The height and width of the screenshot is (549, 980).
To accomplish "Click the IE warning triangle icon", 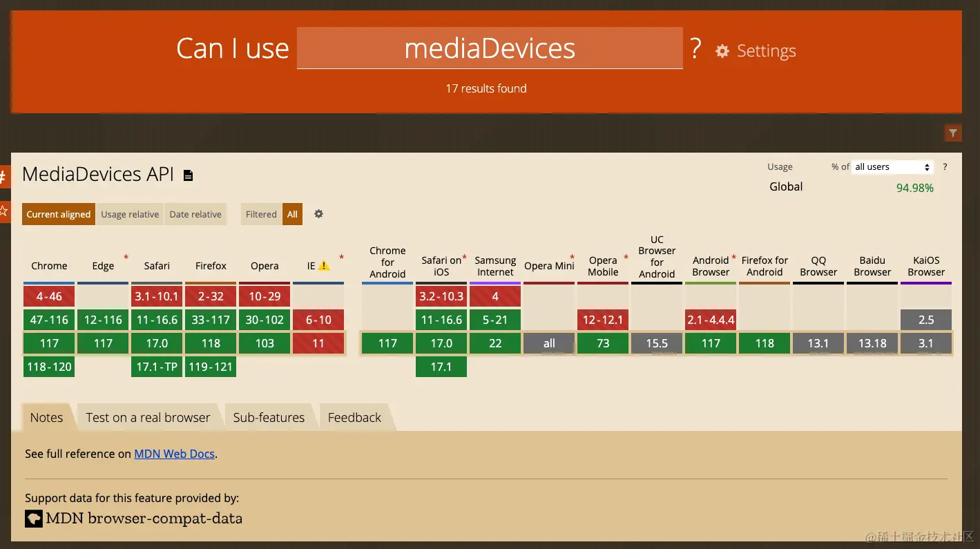I will pyautogui.click(x=324, y=266).
